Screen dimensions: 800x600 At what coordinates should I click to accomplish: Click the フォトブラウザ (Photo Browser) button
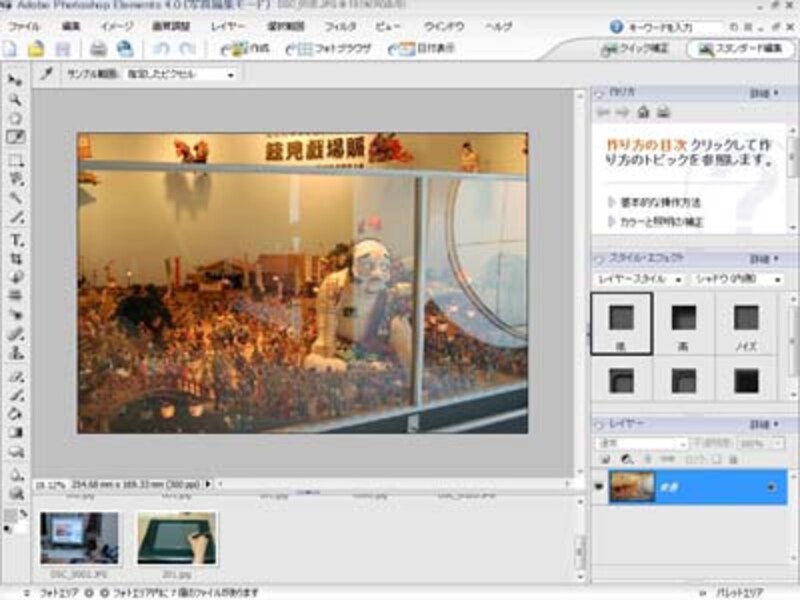pyautogui.click(x=339, y=48)
